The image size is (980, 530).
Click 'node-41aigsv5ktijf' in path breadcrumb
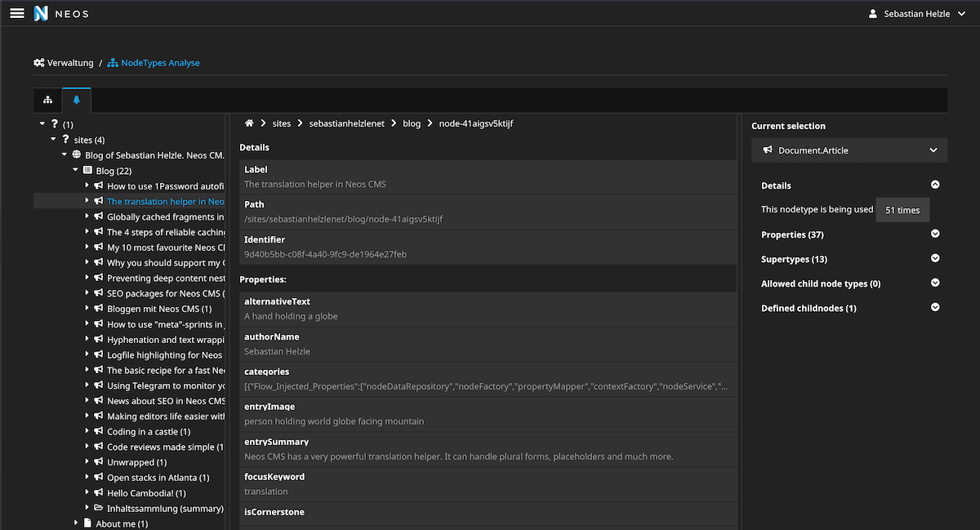476,123
